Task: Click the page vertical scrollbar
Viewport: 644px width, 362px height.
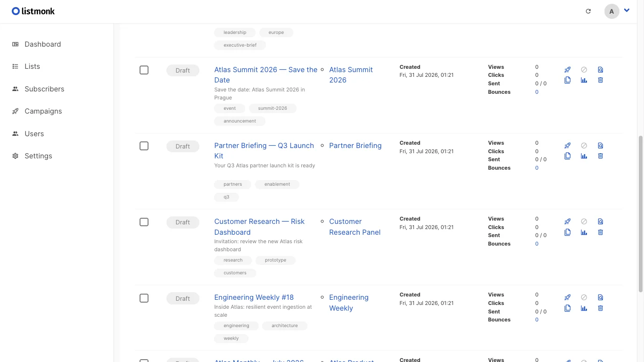Action: tap(640, 214)
